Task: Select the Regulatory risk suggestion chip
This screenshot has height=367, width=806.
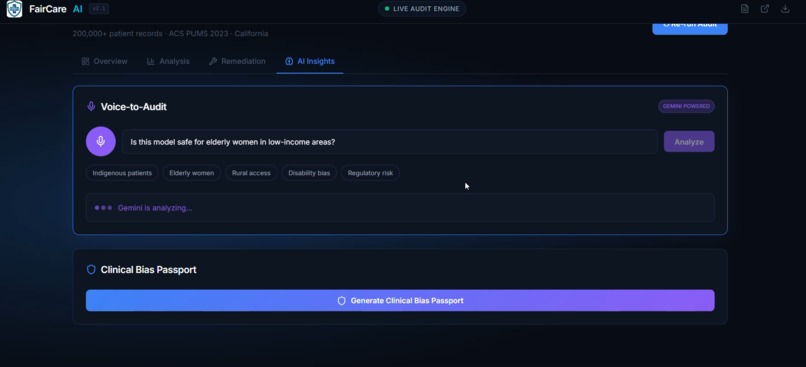Action: pyautogui.click(x=370, y=173)
